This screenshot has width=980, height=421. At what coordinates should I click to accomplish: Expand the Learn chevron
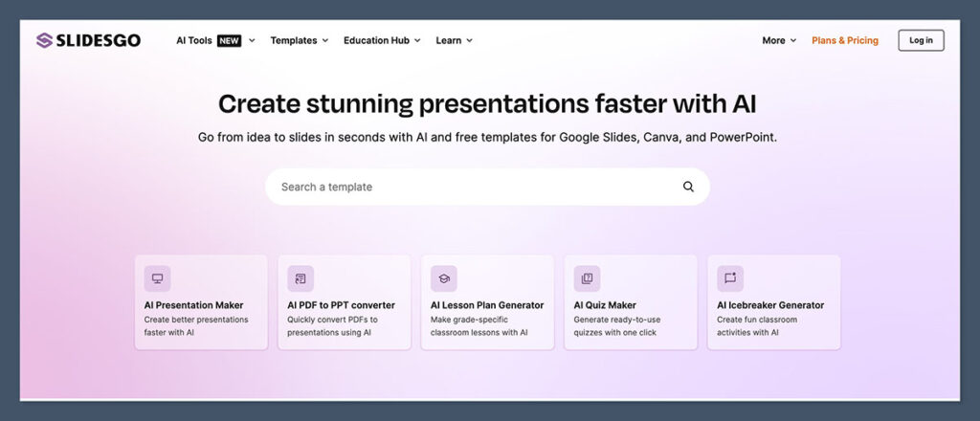pos(469,40)
